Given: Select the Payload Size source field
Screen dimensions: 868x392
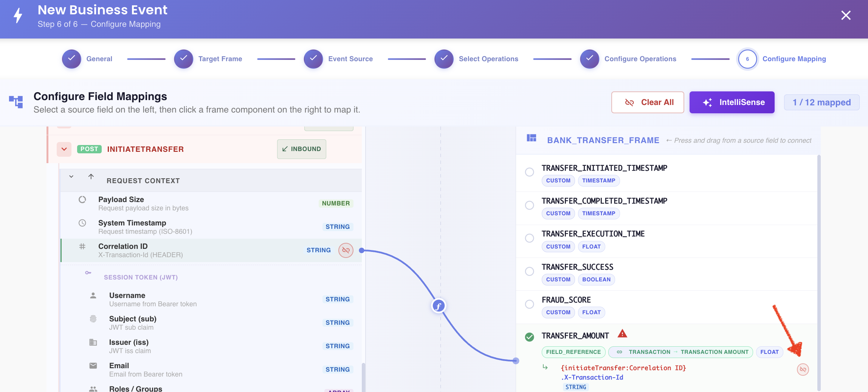Looking at the screenshot, I should tap(211, 204).
